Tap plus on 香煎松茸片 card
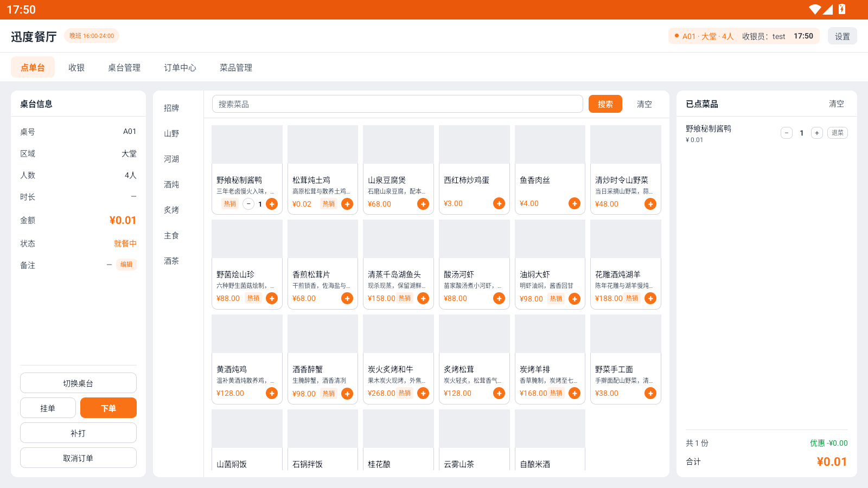This screenshot has width=868, height=488. click(347, 298)
